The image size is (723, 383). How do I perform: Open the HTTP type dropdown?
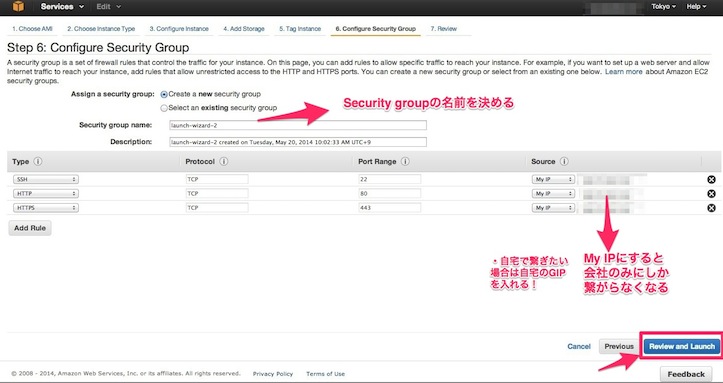(46, 194)
